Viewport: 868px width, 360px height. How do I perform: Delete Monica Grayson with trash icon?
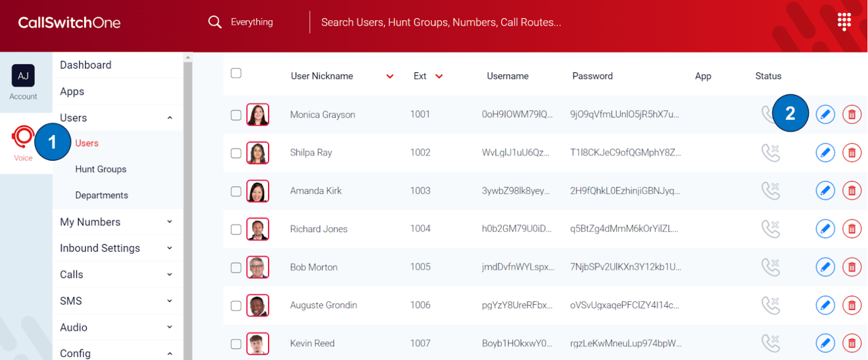pos(852,114)
